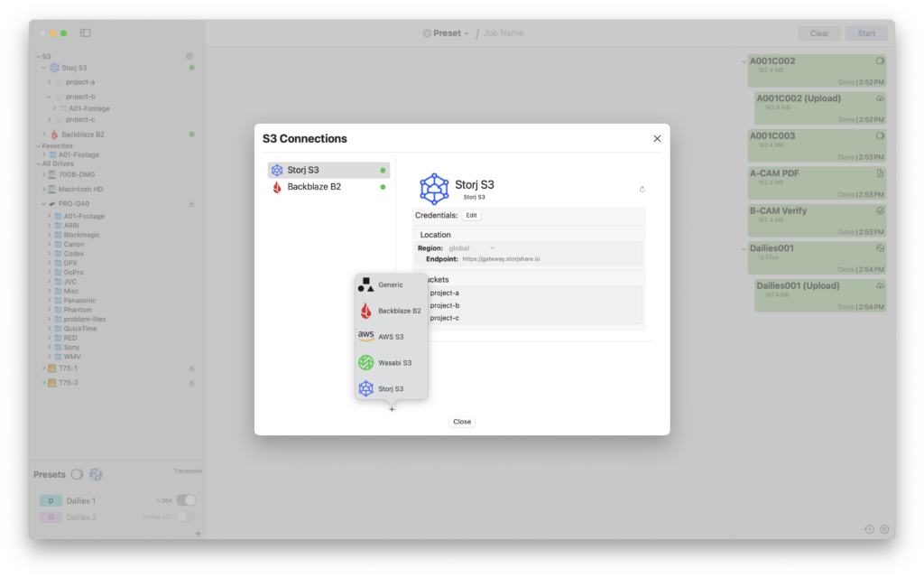Open the Preset dropdown in the title bar
Screen dimensions: 924x578
click(x=446, y=33)
